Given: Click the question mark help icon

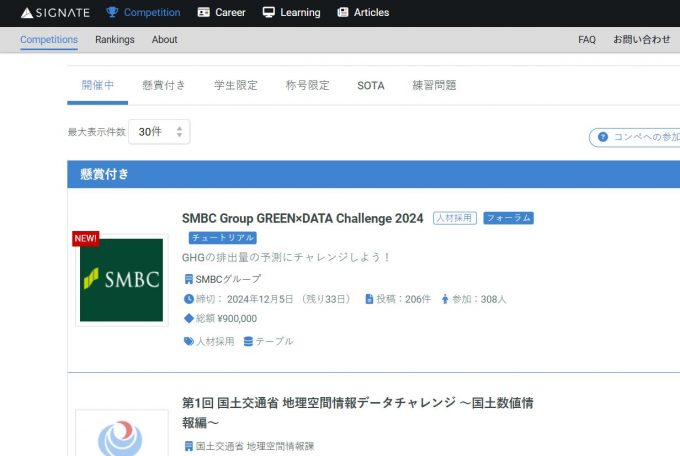Looking at the screenshot, I should coord(603,137).
